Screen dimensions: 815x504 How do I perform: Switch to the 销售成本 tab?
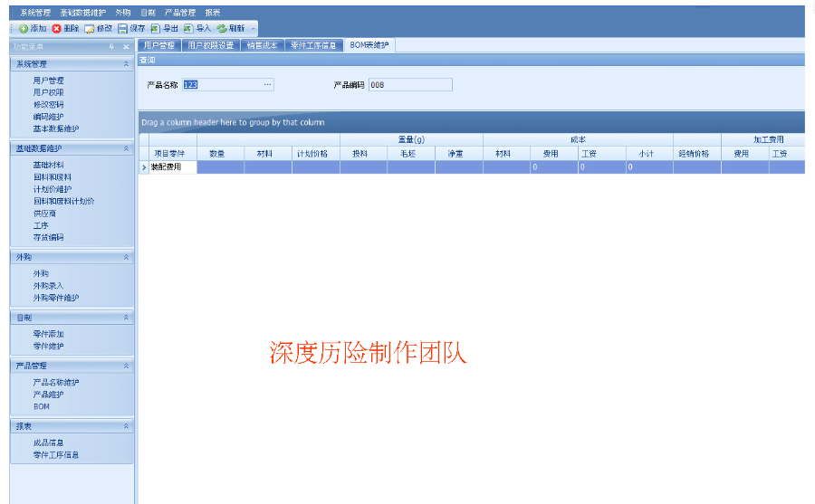pos(262,46)
